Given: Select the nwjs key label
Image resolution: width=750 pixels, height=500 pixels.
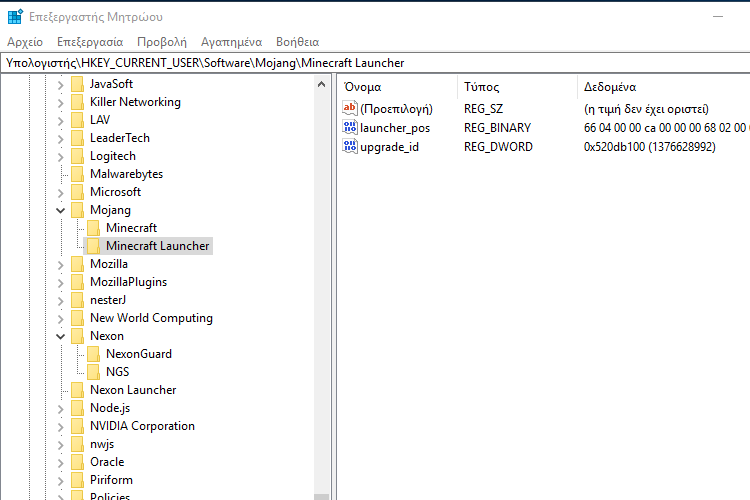Looking at the screenshot, I should [x=102, y=444].
